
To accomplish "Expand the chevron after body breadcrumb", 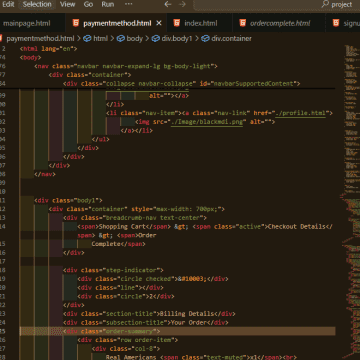I will point(147,38).
